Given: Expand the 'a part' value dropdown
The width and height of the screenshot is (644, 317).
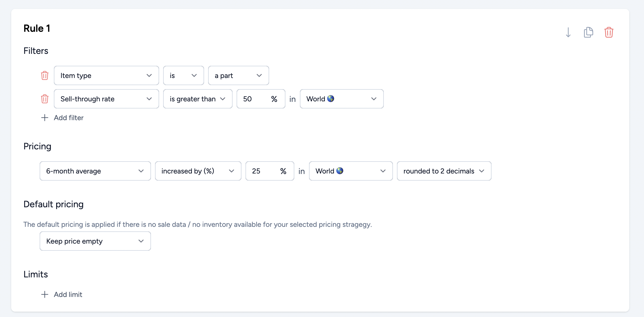Looking at the screenshot, I should (x=238, y=75).
